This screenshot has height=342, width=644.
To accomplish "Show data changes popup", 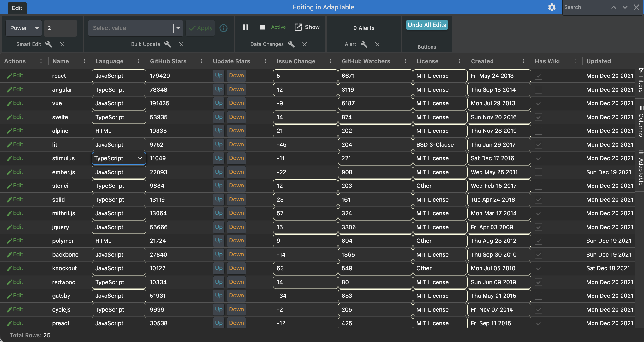I will 307,27.
